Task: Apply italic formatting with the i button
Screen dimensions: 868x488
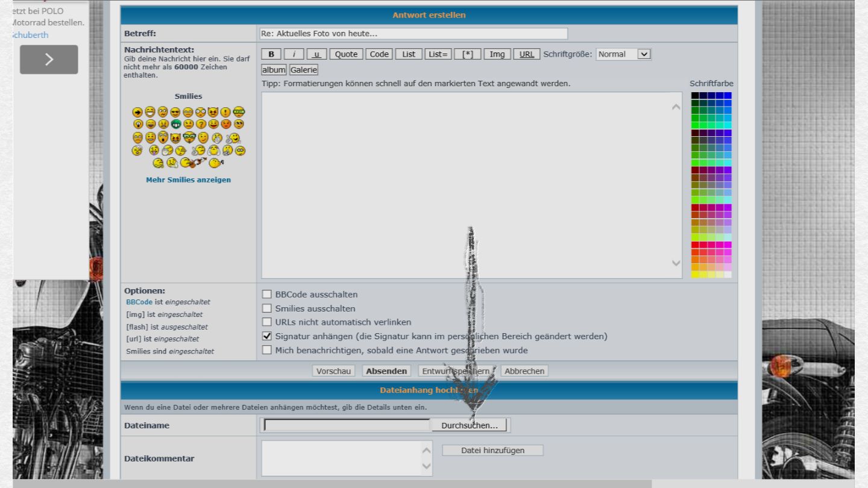Action: click(294, 54)
